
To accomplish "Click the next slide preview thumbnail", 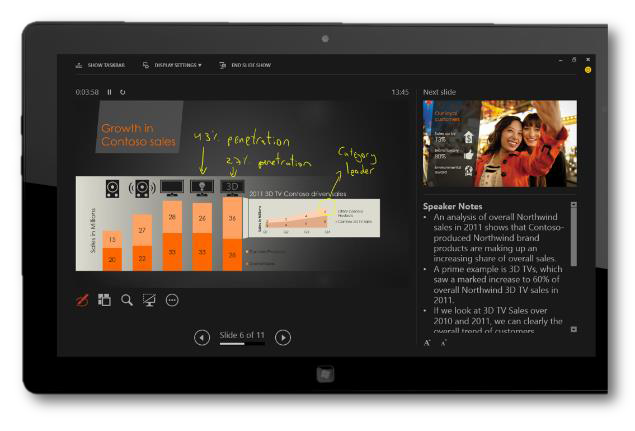I will click(500, 143).
